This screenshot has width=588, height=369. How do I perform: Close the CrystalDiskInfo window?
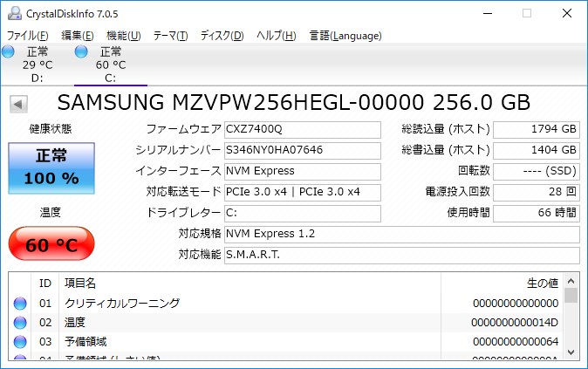pos(567,13)
